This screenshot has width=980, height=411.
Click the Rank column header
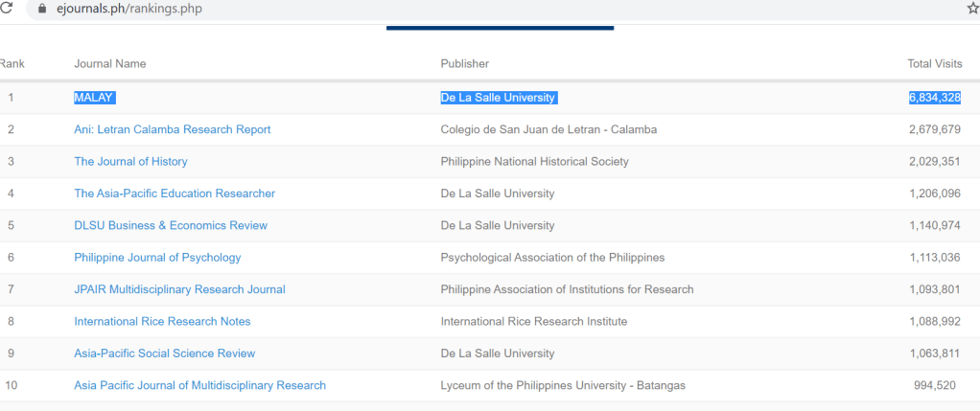tap(12, 63)
